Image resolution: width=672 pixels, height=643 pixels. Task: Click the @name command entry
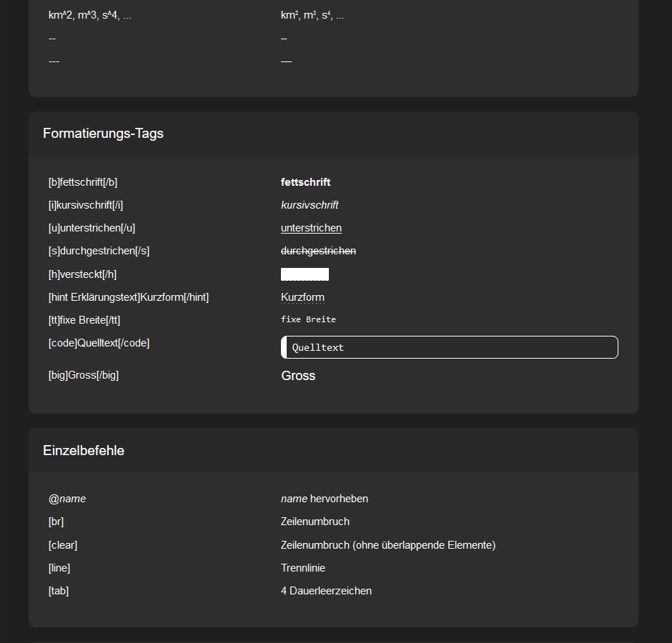tap(67, 499)
